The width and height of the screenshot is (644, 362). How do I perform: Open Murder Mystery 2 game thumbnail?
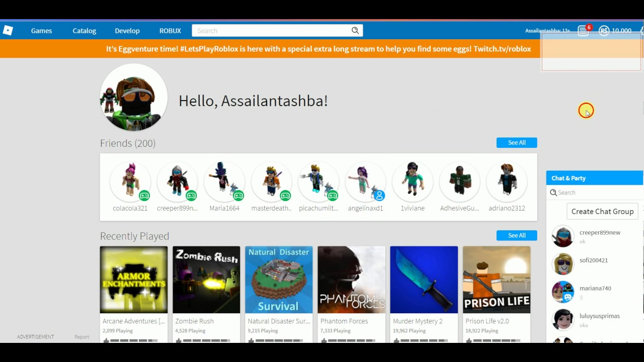[424, 280]
